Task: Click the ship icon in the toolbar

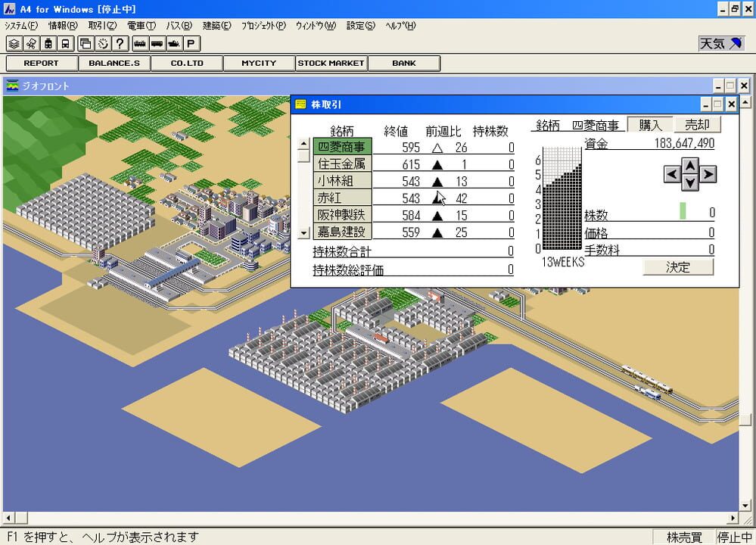Action: point(173,43)
